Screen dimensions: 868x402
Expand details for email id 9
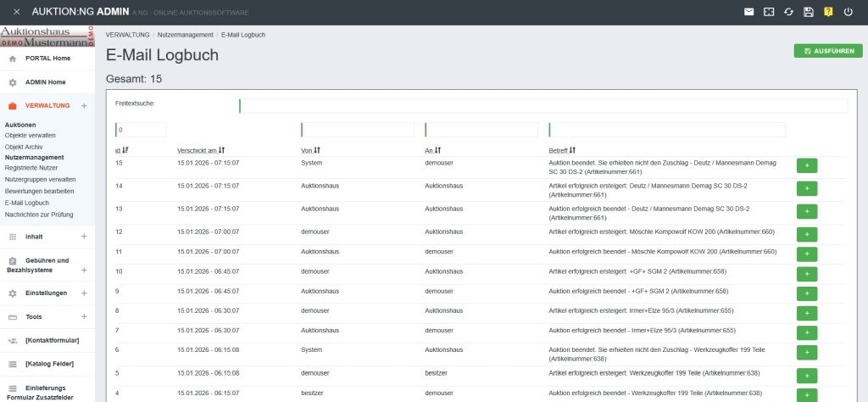tap(807, 293)
